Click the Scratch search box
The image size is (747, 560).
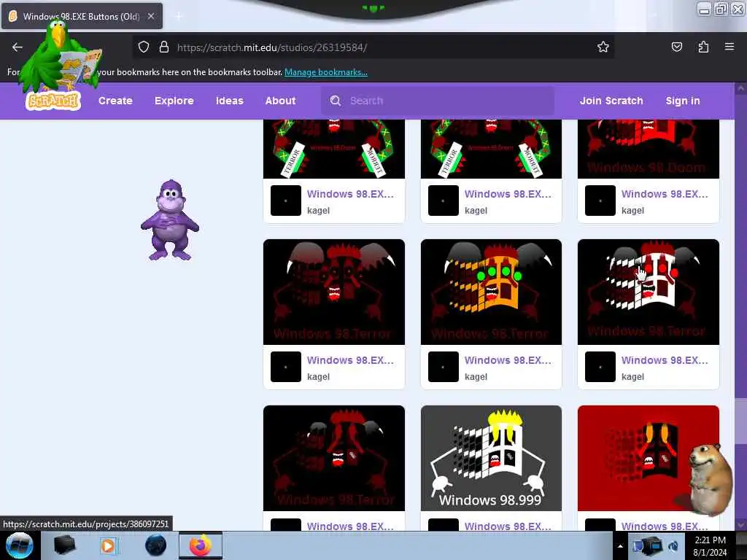click(x=438, y=101)
